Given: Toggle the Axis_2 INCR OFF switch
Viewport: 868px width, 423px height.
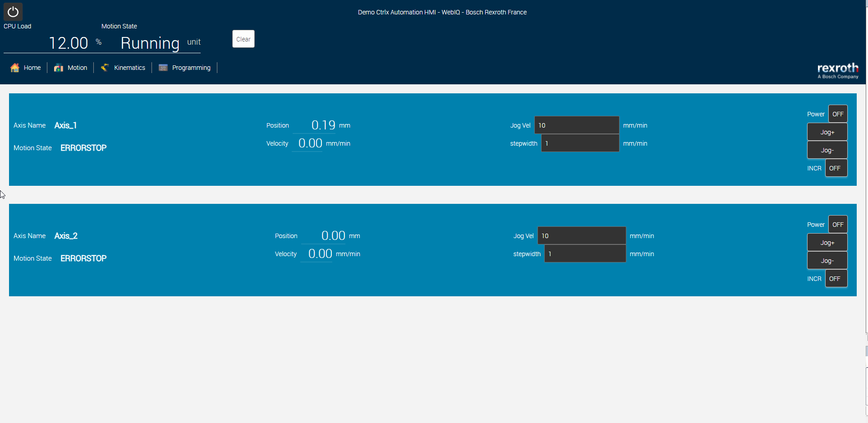Looking at the screenshot, I should pos(836,279).
